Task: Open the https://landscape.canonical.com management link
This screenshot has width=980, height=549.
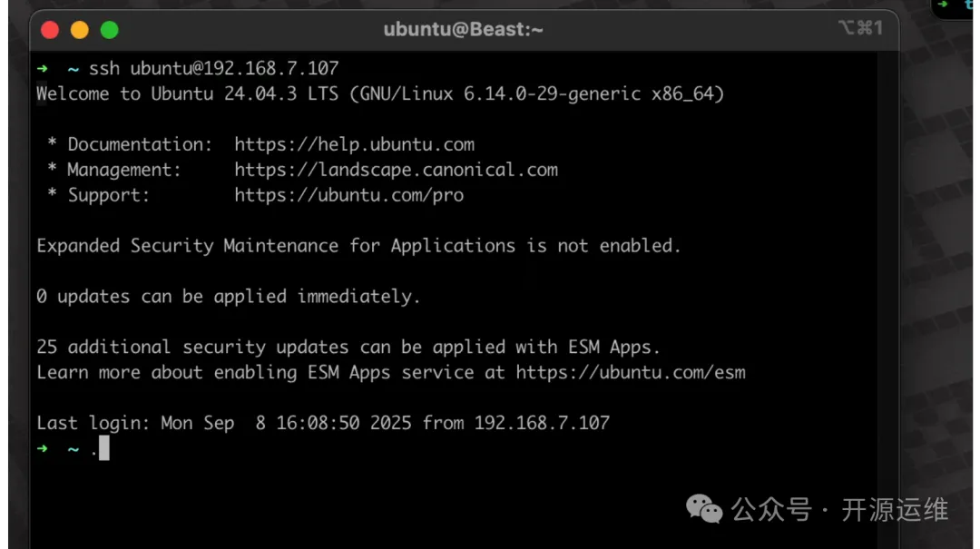Action: (x=396, y=170)
